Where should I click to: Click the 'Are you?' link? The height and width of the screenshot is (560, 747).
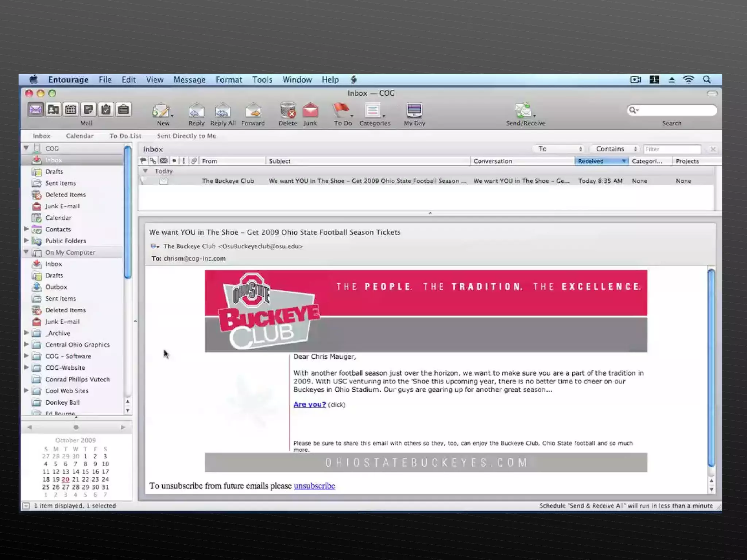click(309, 404)
